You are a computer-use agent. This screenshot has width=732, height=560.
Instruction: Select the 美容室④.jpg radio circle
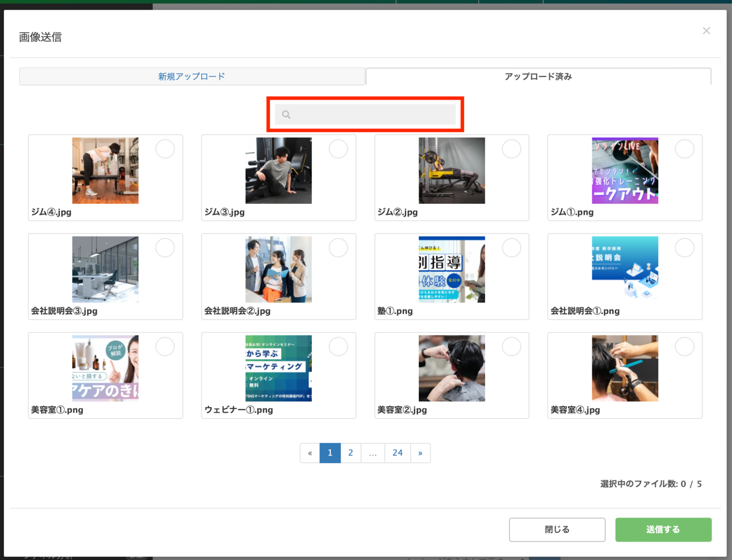coord(684,346)
